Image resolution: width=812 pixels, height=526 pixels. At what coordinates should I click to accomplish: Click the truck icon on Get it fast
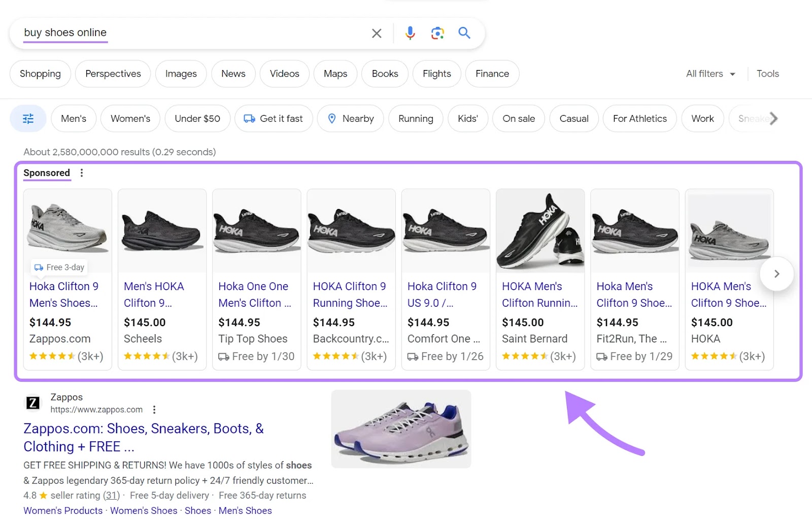click(248, 118)
